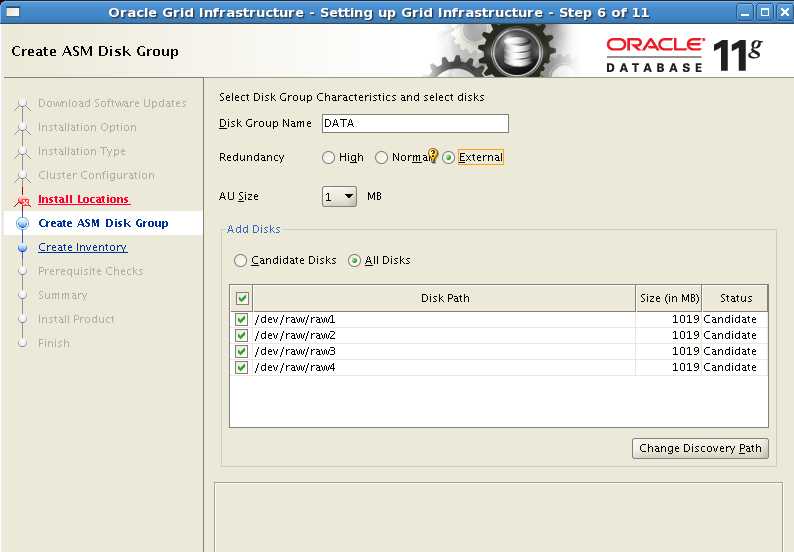Uncheck the /dev/raw/raw2 disk checkbox
The height and width of the screenshot is (552, 794).
click(x=242, y=335)
